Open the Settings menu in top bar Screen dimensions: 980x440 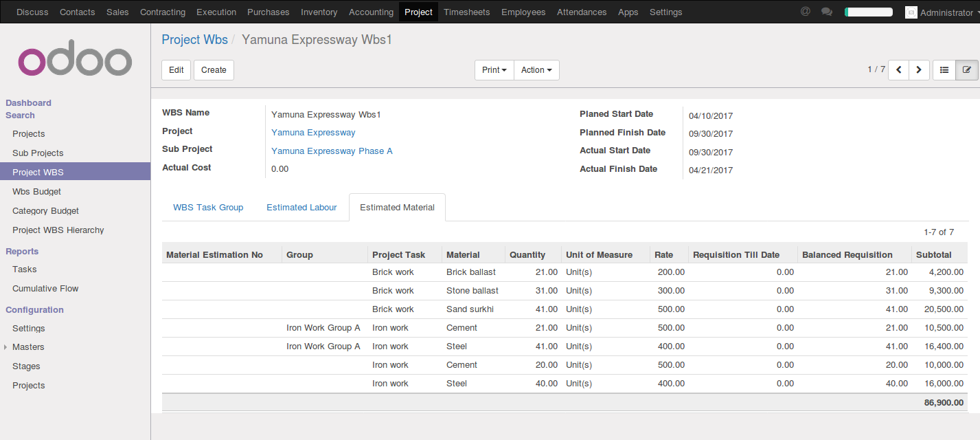pos(666,12)
